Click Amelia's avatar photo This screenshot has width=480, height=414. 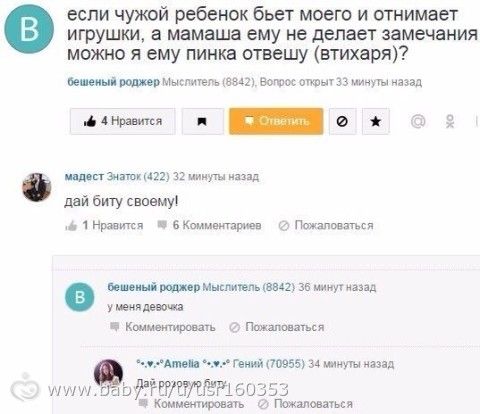[x=108, y=373]
